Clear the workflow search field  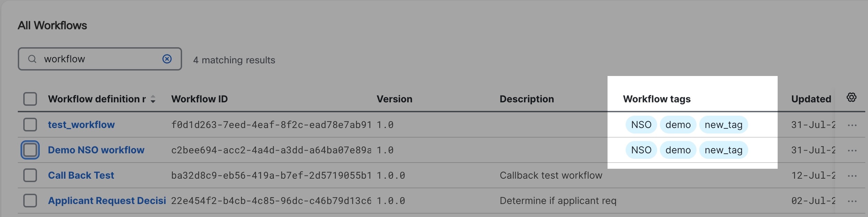[167, 59]
